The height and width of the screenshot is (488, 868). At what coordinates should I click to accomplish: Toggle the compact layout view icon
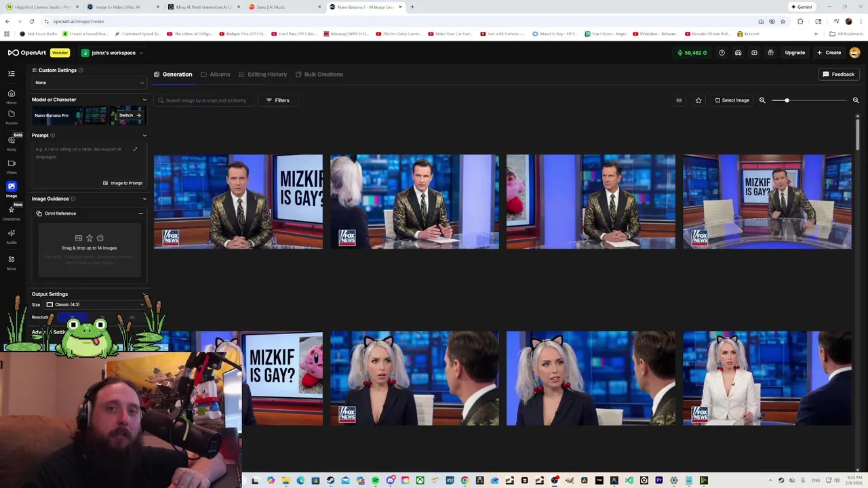(679, 100)
